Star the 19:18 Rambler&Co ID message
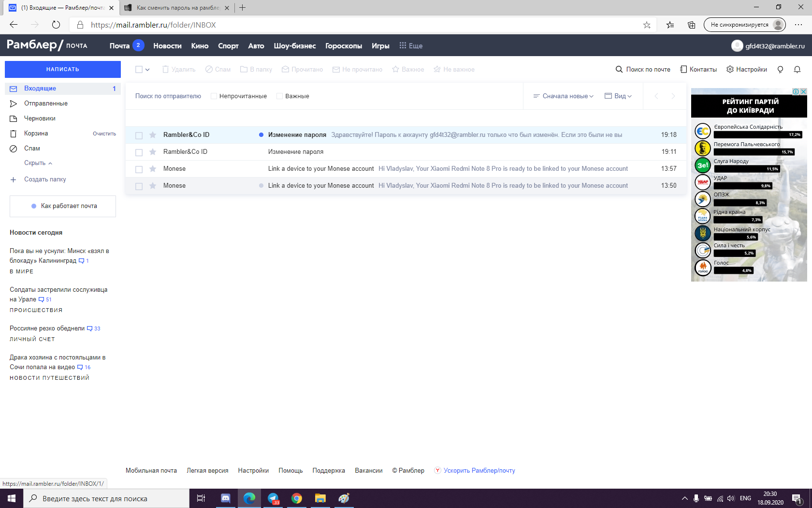 (153, 135)
